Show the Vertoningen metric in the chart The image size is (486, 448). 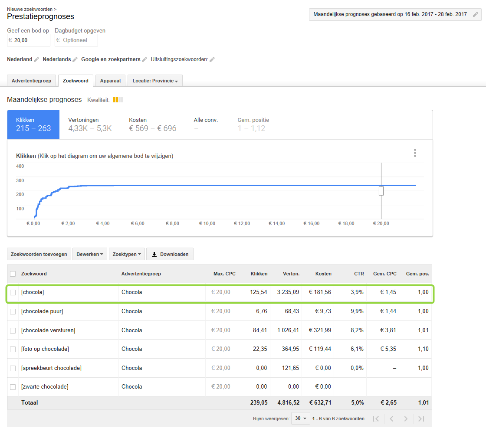[x=90, y=124]
